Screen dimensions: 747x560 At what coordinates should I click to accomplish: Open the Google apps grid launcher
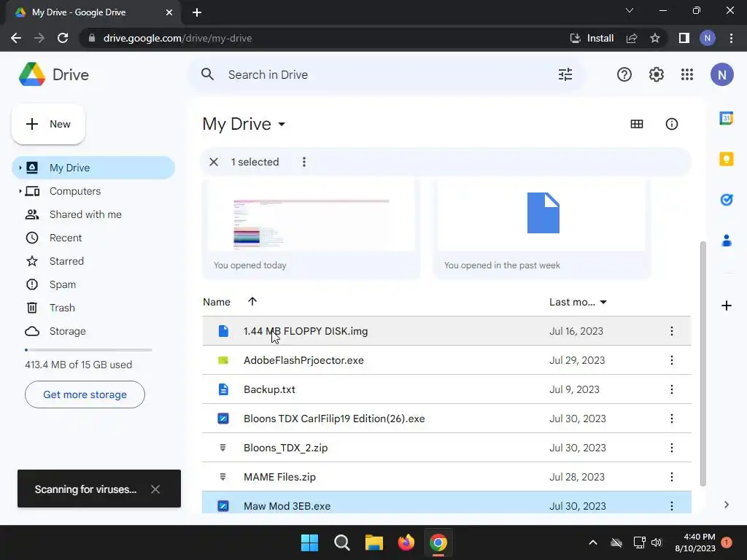click(687, 74)
